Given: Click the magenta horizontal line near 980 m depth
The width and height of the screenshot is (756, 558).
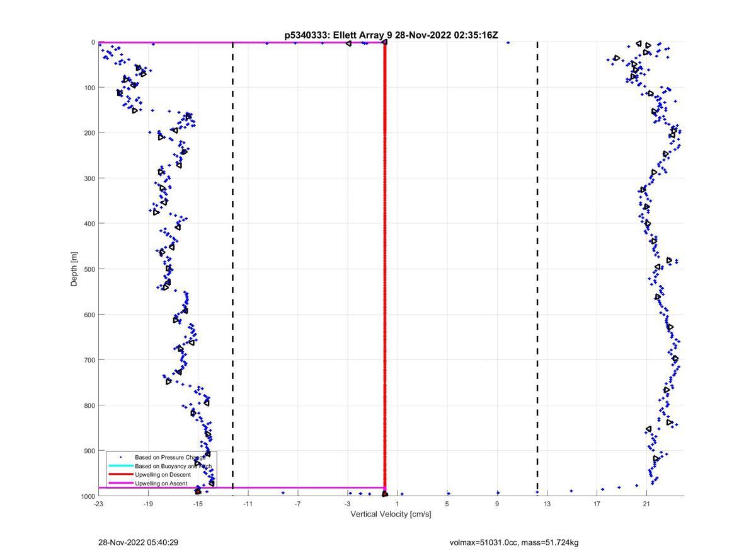Looking at the screenshot, I should 241,487.
